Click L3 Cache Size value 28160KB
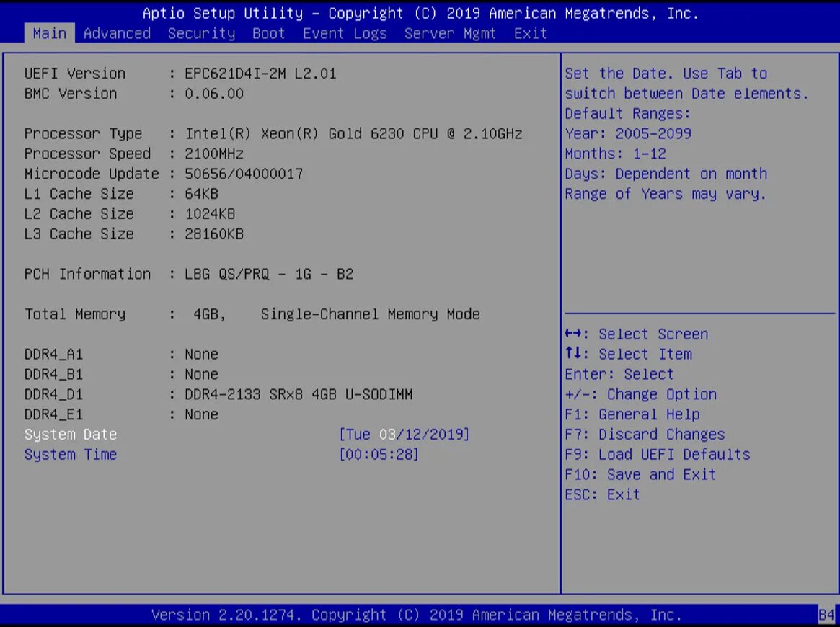840x627 pixels. pos(213,234)
